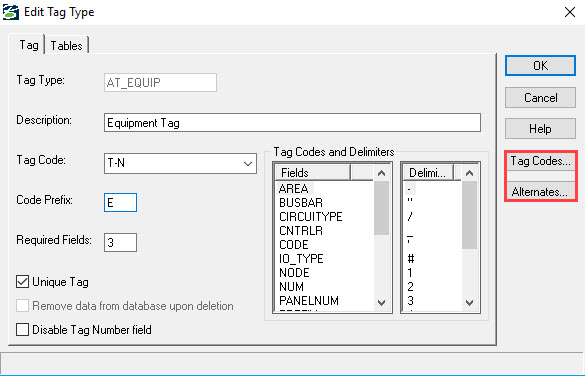585x376 pixels.
Task: Click the Edit Tag Type app icon
Action: coord(11,12)
